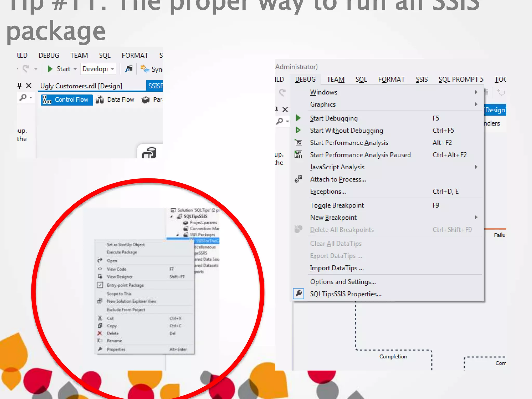Screen dimensions: 532x399
Task: Click the Open arrow icon in context menu
Action: (x=100, y=260)
